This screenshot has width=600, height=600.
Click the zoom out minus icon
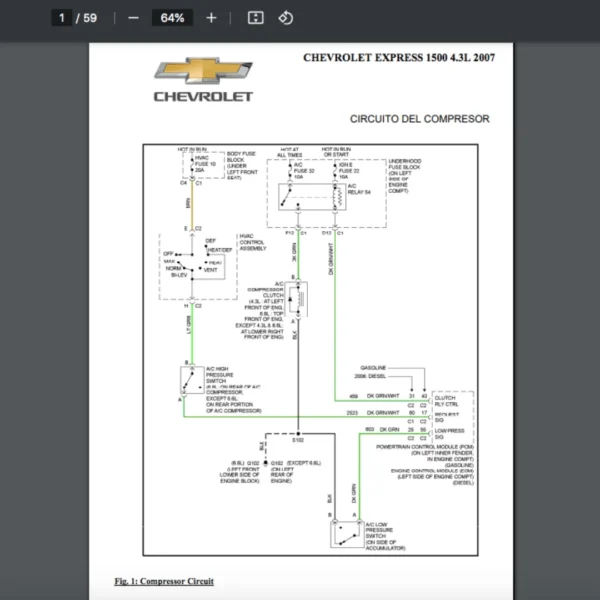[133, 18]
